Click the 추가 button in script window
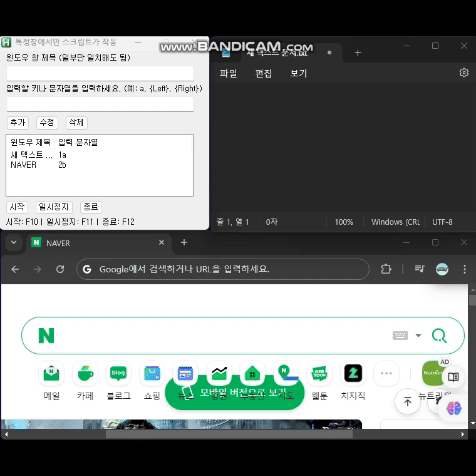The width and height of the screenshot is (476, 476). click(x=18, y=122)
